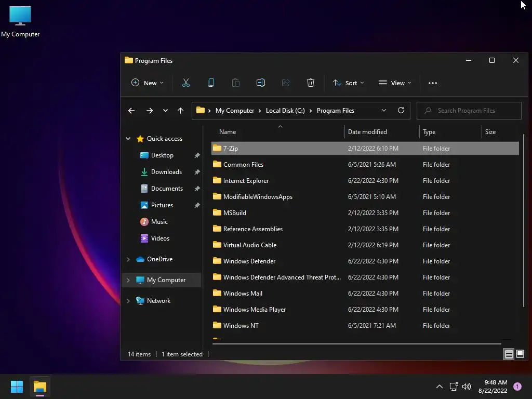Select the 7-Zip folder
The height and width of the screenshot is (399, 532).
click(365, 148)
